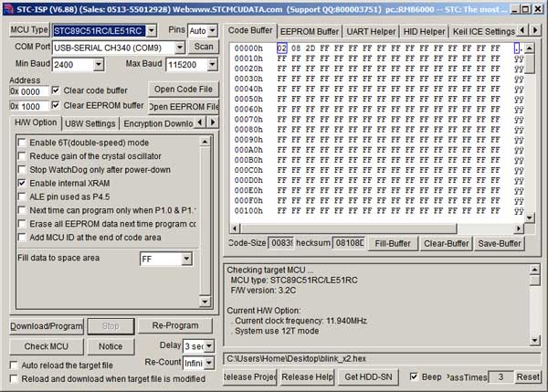The height and width of the screenshot is (392, 548).
Task: Click Scan to detect COM ports
Action: pos(204,47)
